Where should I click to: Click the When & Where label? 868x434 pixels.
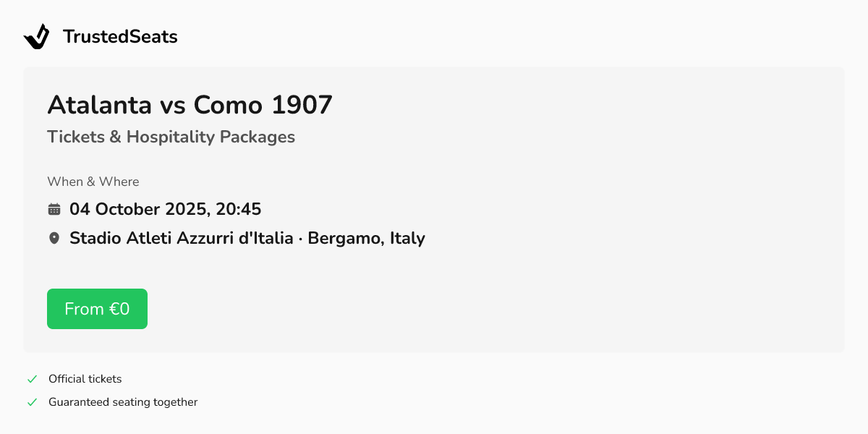pyautogui.click(x=93, y=182)
